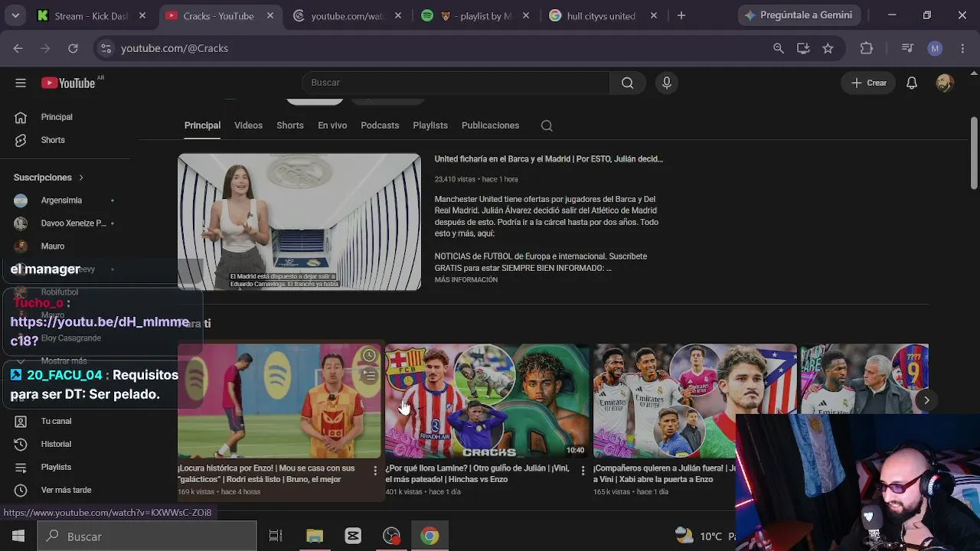The image size is (980, 551).
Task: Start voice search with the microphone icon
Action: click(667, 83)
